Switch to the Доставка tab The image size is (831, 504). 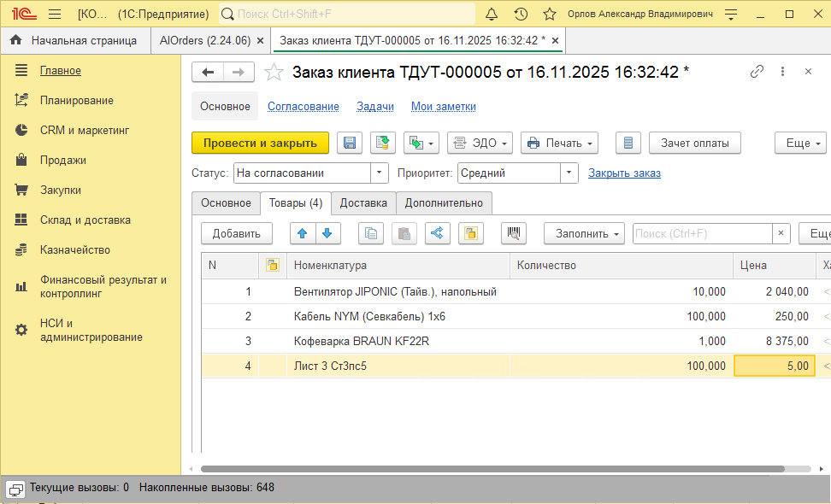coord(363,203)
